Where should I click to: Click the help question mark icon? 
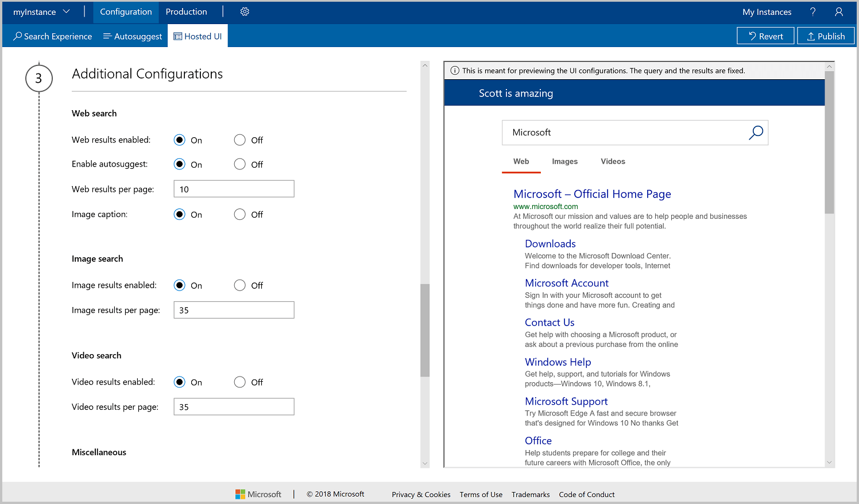click(x=812, y=11)
